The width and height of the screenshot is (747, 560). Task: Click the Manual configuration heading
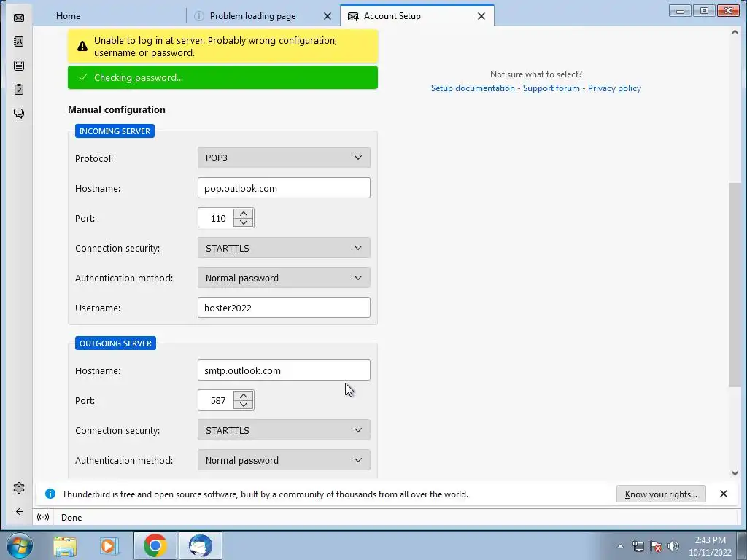click(117, 109)
